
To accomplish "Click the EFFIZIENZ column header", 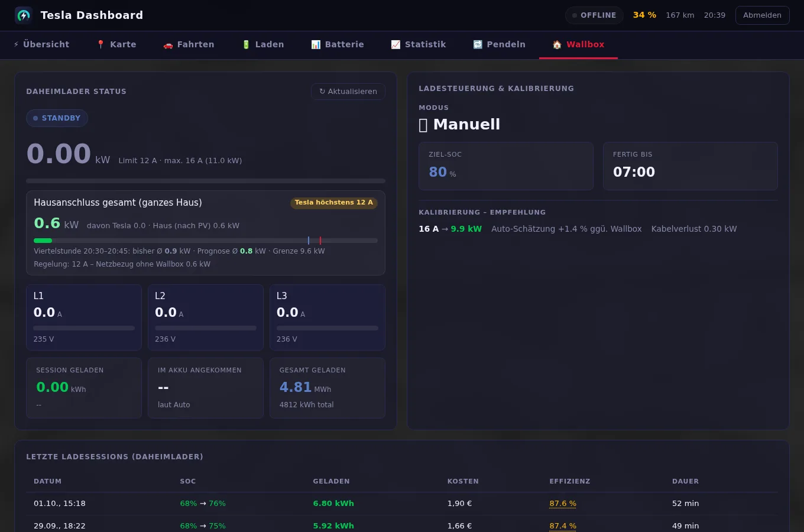I will (570, 481).
